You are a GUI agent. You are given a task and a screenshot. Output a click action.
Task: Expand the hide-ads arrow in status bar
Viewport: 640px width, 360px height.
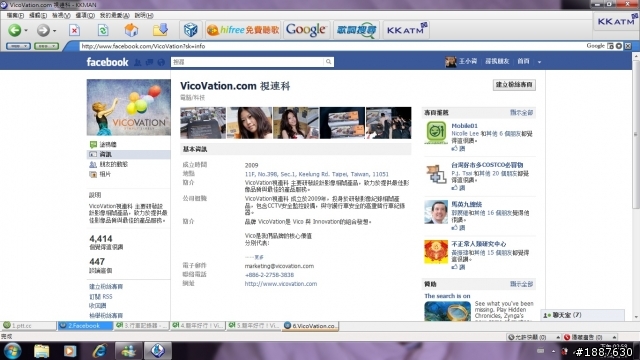pos(614,337)
